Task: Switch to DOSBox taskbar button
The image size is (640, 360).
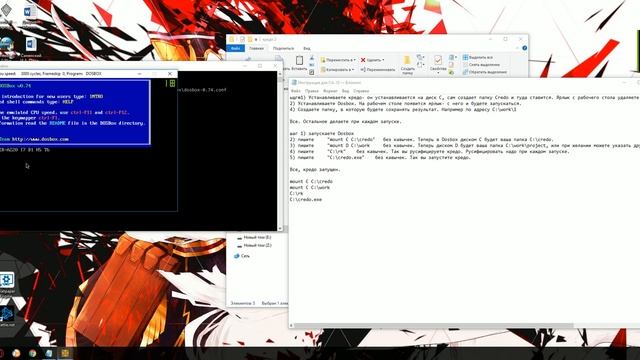Action: [65, 353]
